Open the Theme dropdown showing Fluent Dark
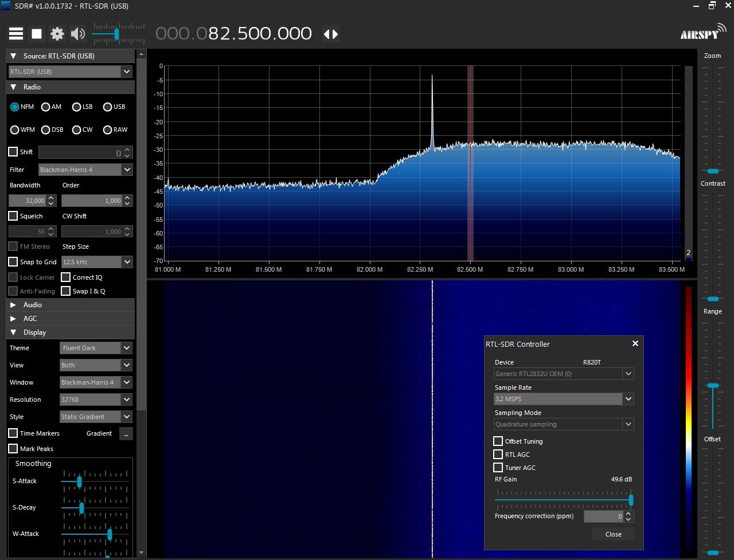The image size is (734, 560). pyautogui.click(x=96, y=348)
